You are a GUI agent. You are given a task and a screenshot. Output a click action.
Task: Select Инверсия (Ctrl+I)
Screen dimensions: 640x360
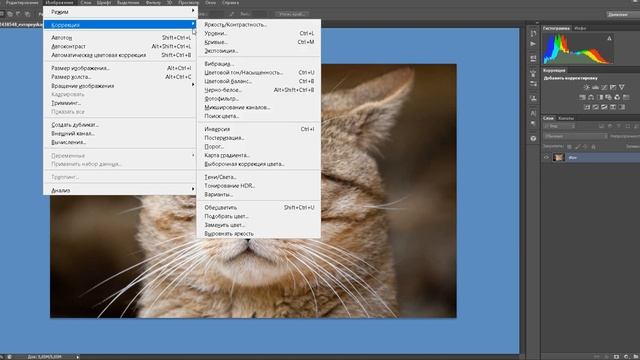[x=259, y=129]
